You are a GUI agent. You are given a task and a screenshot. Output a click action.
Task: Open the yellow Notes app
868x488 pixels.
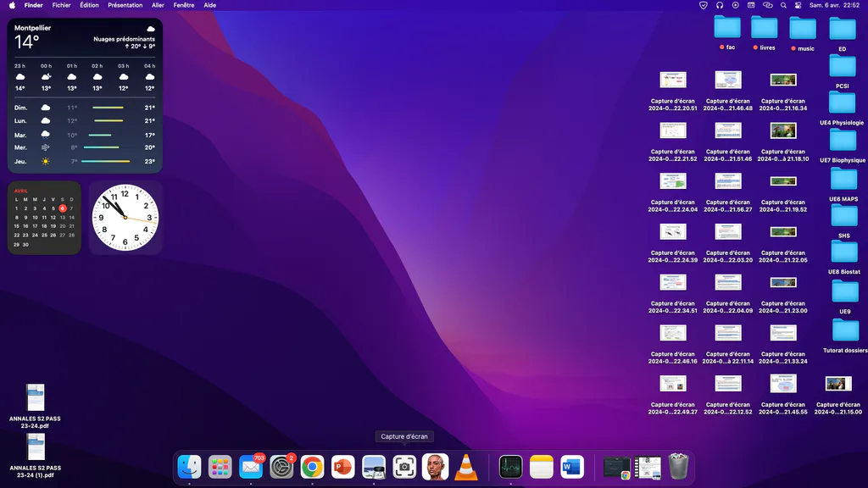pyautogui.click(x=542, y=467)
